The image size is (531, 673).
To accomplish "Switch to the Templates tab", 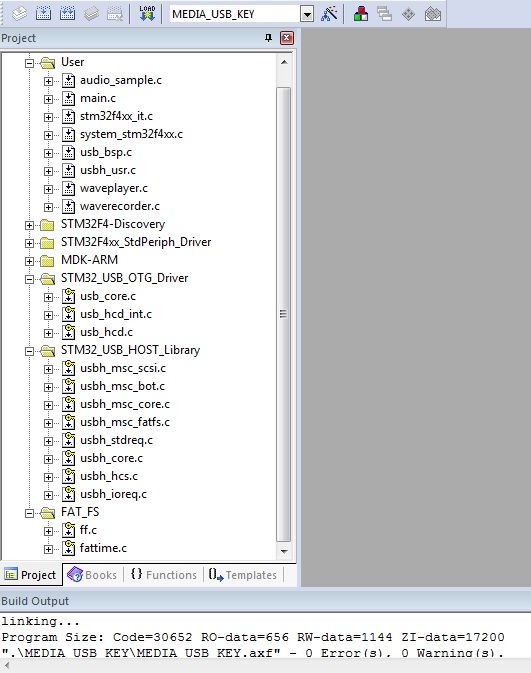I will pyautogui.click(x=243, y=575).
